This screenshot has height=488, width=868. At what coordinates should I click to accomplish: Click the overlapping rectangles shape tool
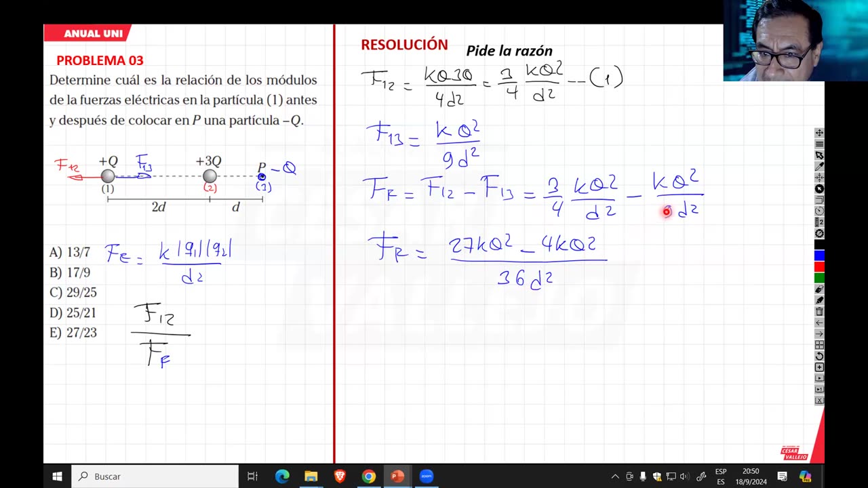point(819,200)
